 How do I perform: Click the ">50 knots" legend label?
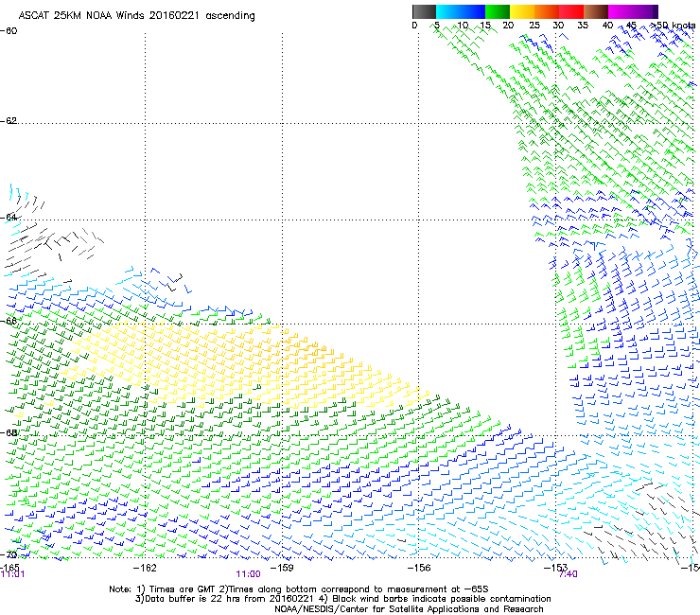click(673, 26)
